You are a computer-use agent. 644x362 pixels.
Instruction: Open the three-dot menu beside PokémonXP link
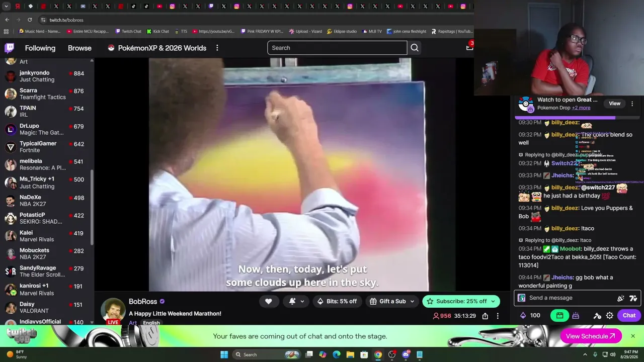click(217, 48)
